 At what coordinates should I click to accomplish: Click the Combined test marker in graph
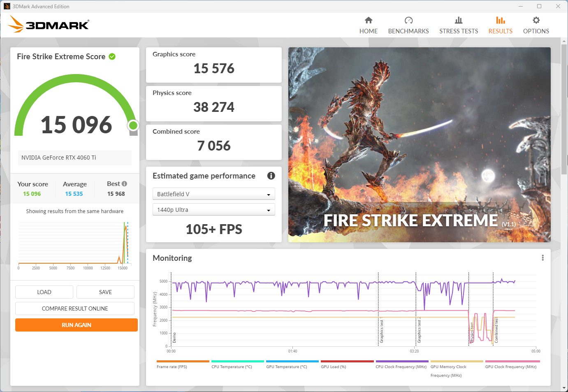496,330
